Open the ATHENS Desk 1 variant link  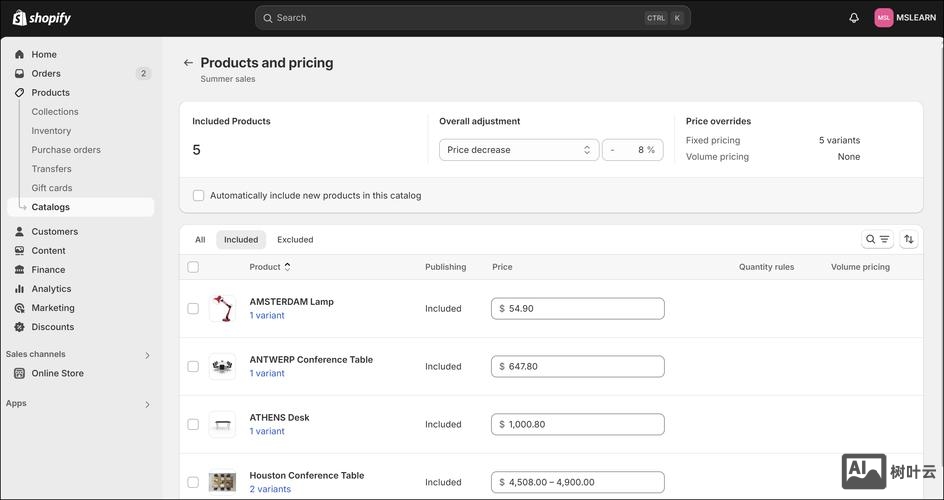[267, 432]
